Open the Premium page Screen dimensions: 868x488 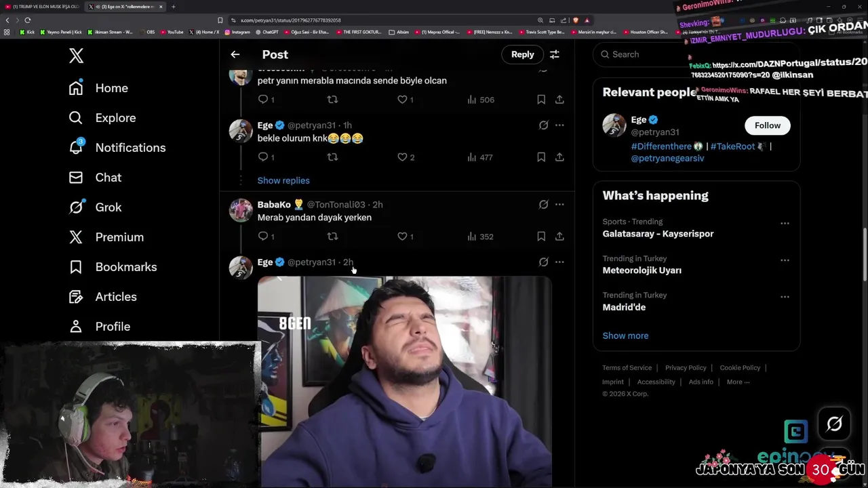pos(106,237)
